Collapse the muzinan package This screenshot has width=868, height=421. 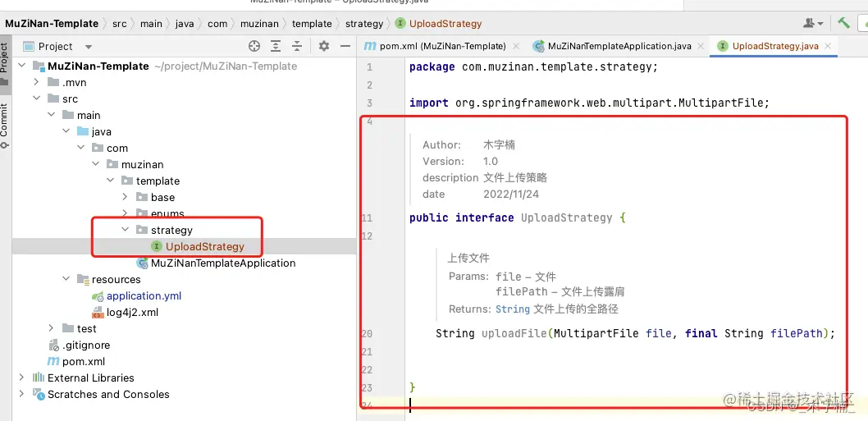click(96, 164)
